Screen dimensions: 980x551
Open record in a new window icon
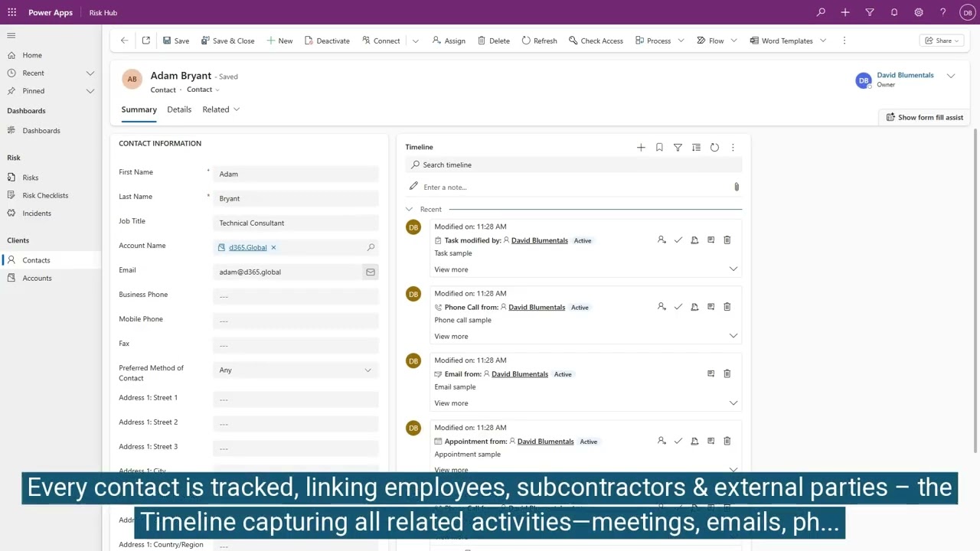tap(145, 41)
